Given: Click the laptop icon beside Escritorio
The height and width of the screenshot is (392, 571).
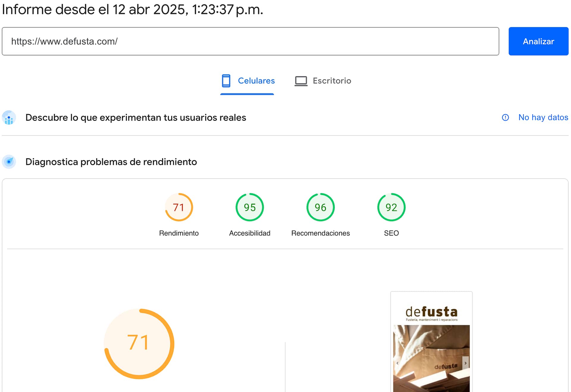Looking at the screenshot, I should [x=301, y=81].
